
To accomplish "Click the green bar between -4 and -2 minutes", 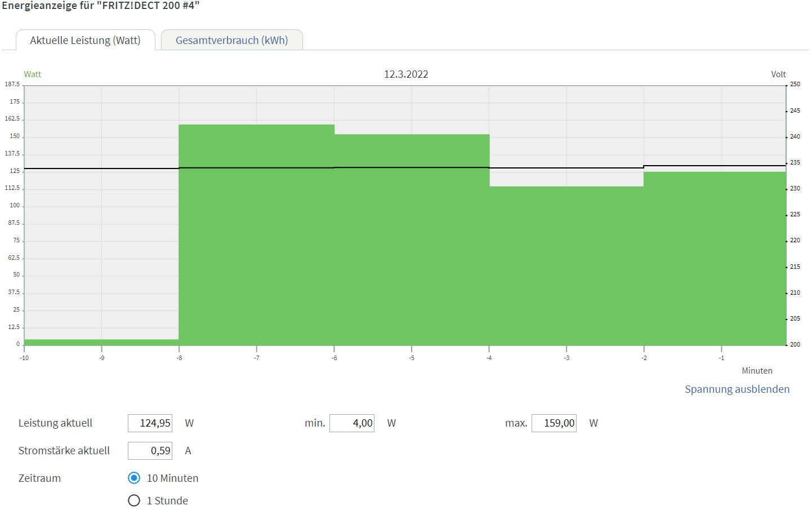I will coord(566,265).
